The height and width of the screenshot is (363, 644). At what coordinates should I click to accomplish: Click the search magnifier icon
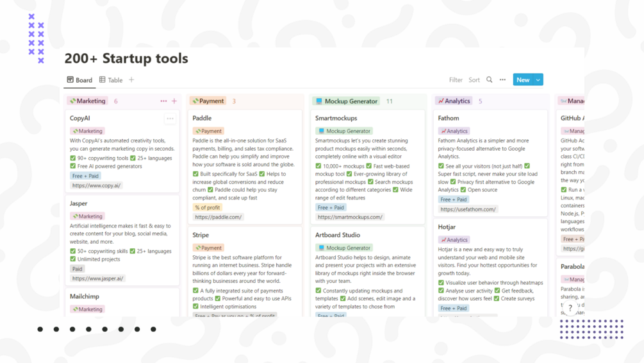click(489, 80)
